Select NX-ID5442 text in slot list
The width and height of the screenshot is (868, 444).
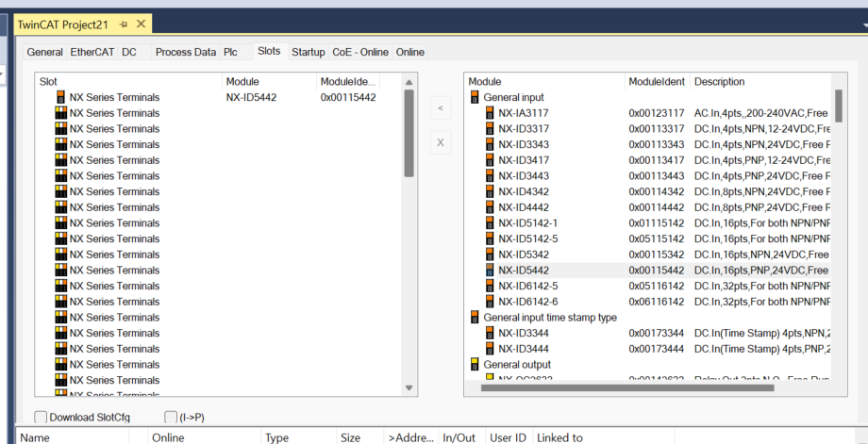click(x=251, y=97)
